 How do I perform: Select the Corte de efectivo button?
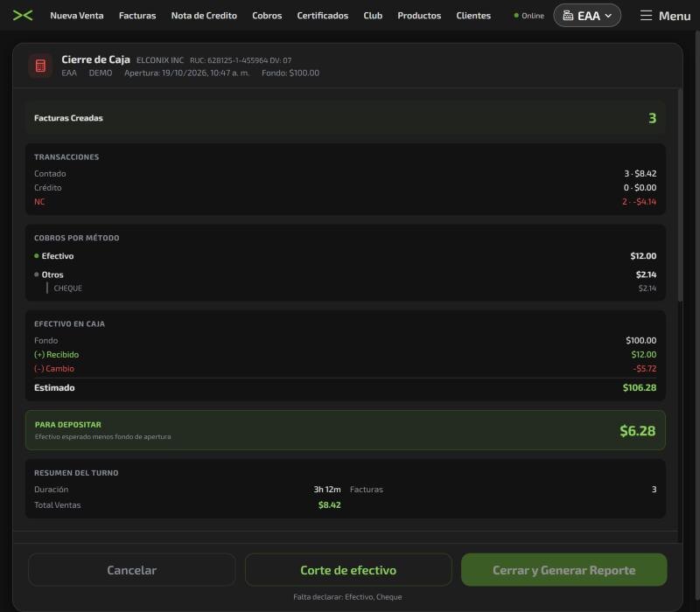coord(348,570)
